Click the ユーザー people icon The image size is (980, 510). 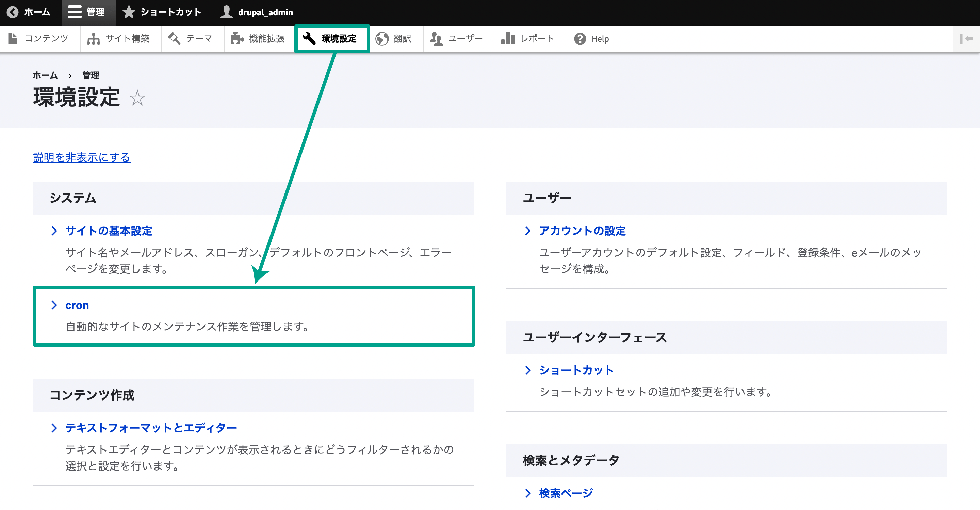[x=436, y=38]
